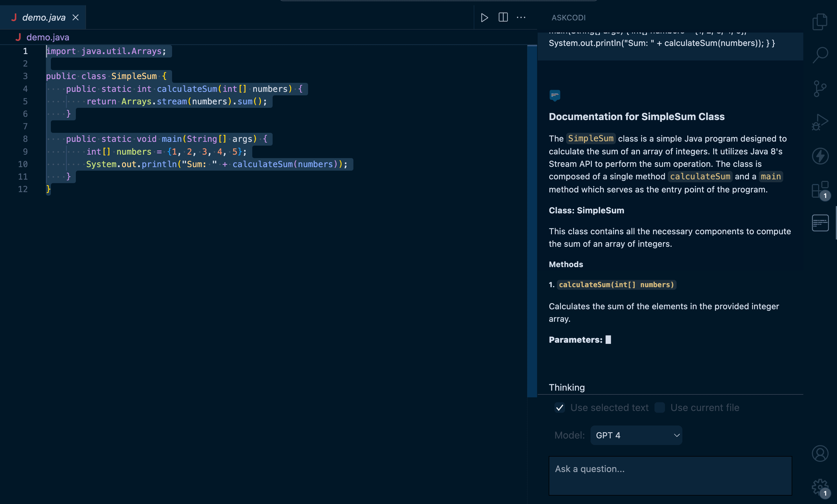Open the AskCodi sidebar icon
The image size is (837, 504).
[820, 223]
